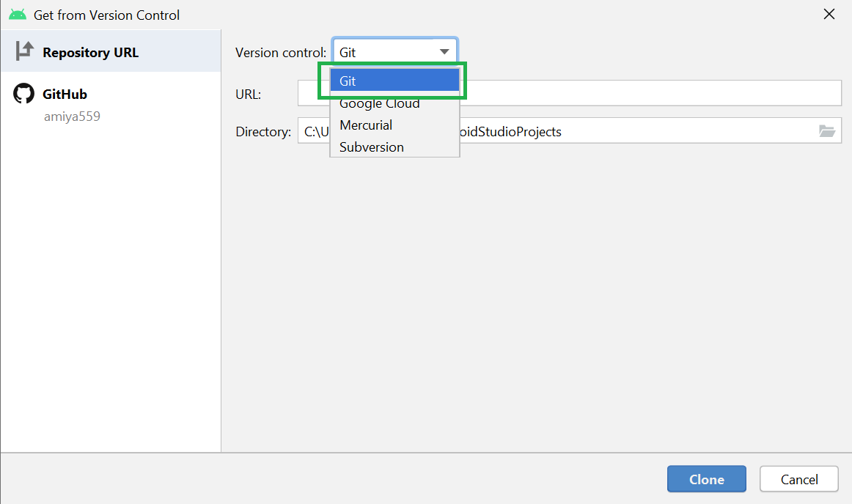Image resolution: width=852 pixels, height=504 pixels.
Task: Cancel the dialog
Action: (x=798, y=480)
